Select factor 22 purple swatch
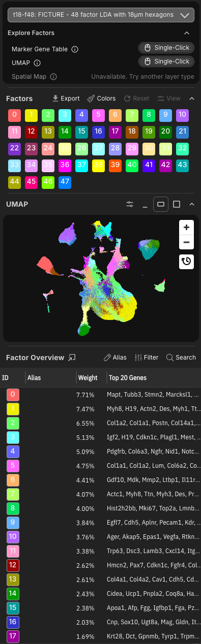 pos(15,149)
